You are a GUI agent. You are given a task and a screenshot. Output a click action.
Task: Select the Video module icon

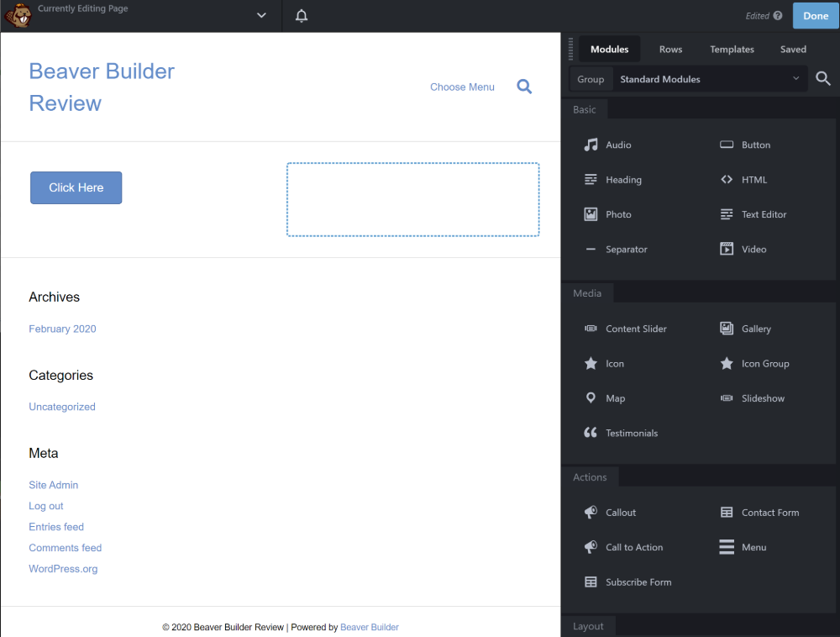pyautogui.click(x=727, y=249)
